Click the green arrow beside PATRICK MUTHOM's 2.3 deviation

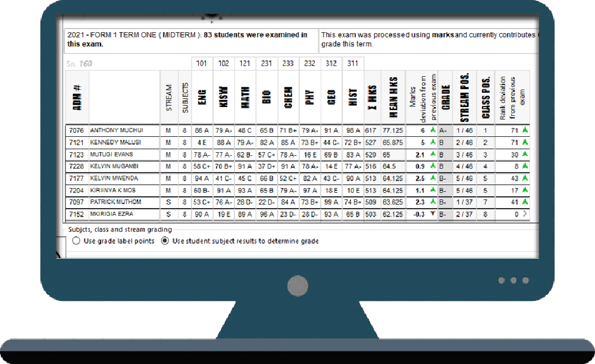point(433,200)
